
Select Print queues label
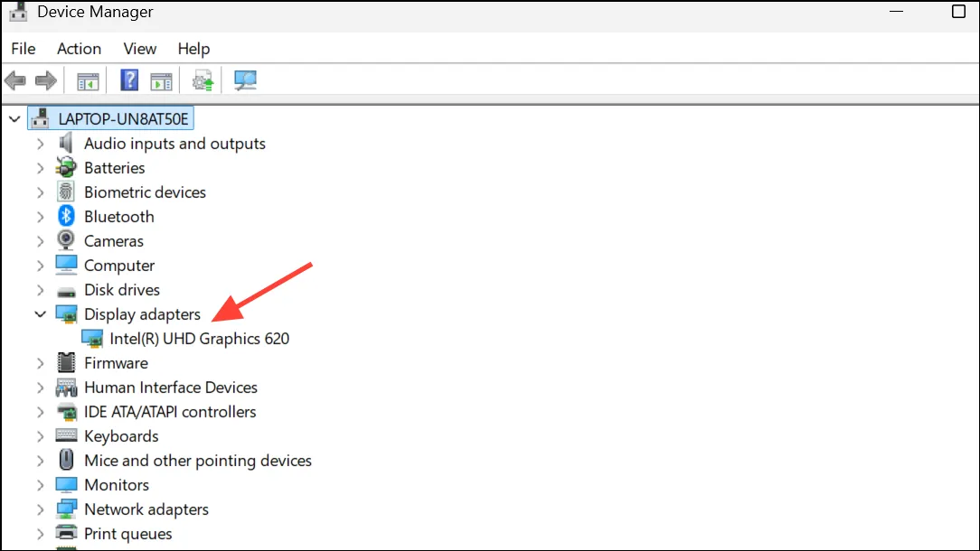point(128,534)
